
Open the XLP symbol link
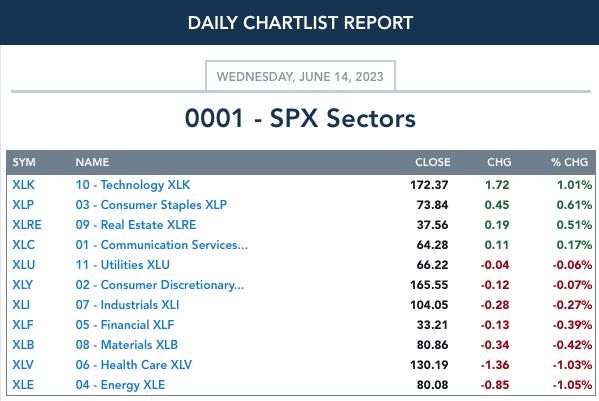click(23, 205)
